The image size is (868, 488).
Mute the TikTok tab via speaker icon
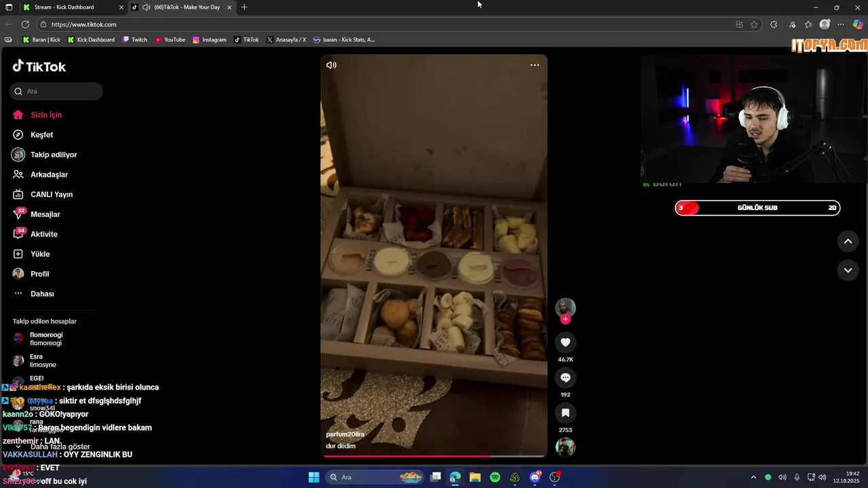click(146, 7)
